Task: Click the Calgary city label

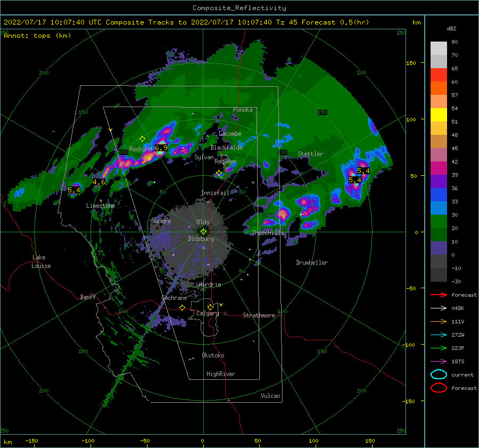Action: [x=208, y=313]
